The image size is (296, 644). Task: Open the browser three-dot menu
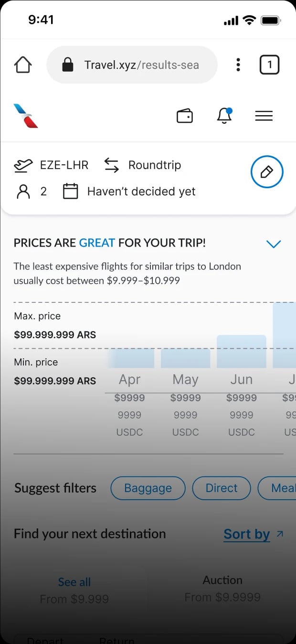click(238, 65)
